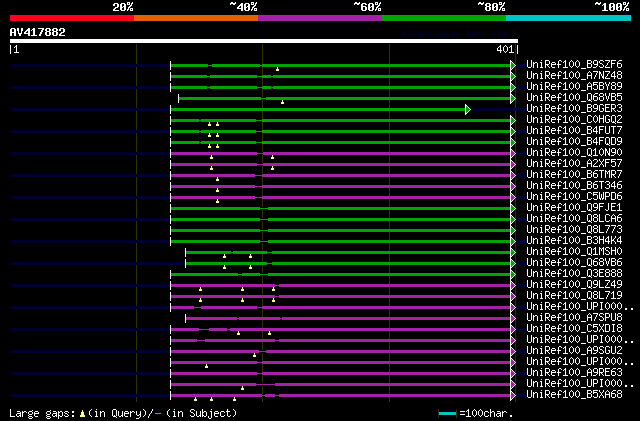Click the white AV417882 query sequence bar
The image size is (640, 421).
pos(264,41)
